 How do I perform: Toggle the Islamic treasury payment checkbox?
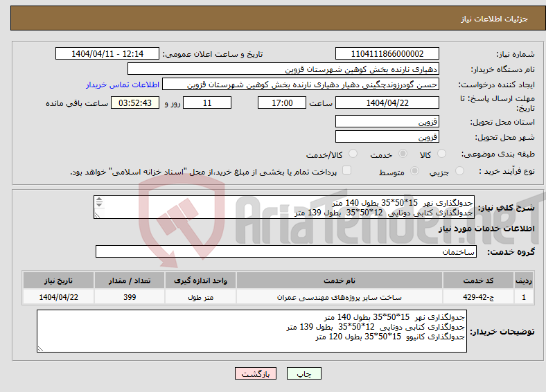tap(347, 170)
